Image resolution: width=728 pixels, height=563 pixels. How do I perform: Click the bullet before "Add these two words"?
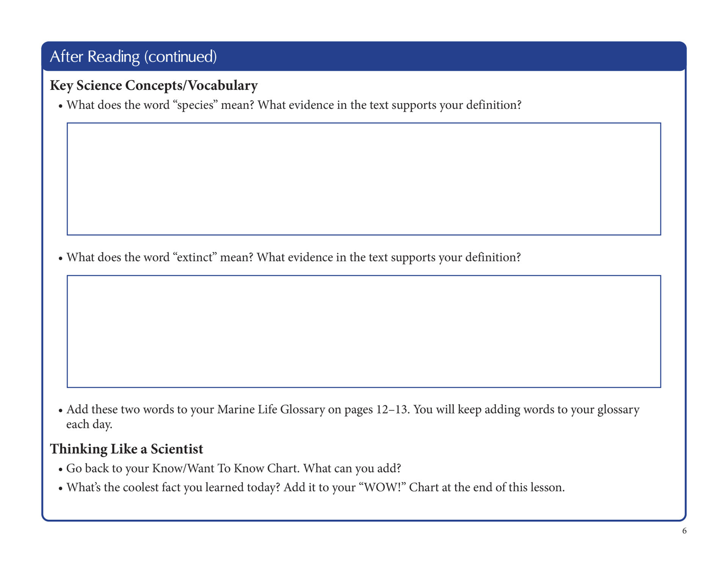pos(60,411)
